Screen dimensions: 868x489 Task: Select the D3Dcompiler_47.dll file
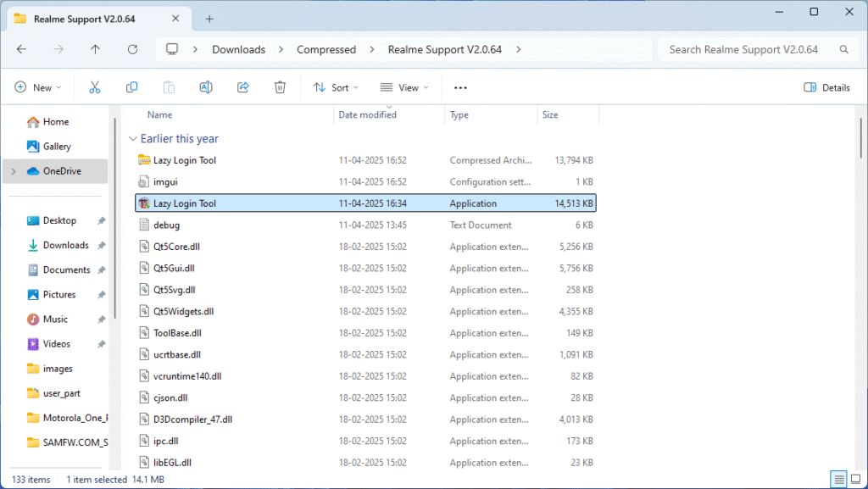pos(365,419)
